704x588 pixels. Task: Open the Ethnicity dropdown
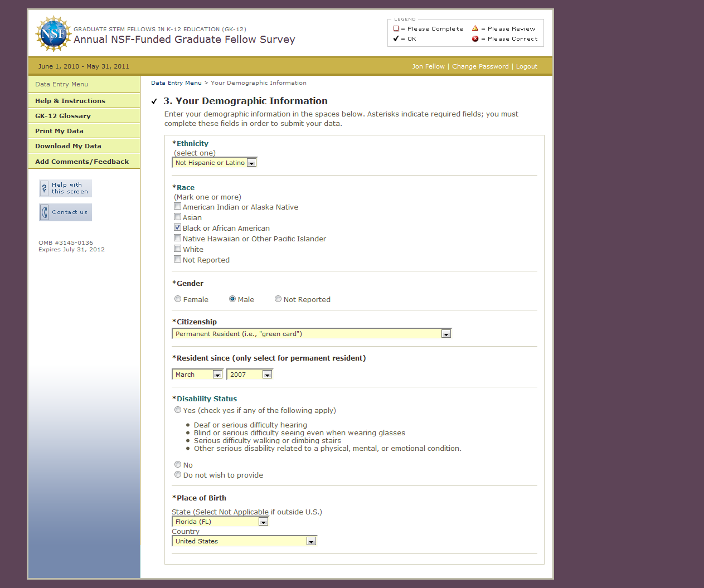pos(251,163)
